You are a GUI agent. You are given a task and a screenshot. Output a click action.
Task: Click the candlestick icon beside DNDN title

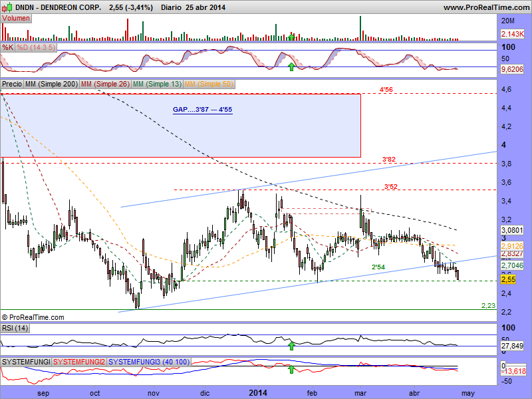tap(7, 7)
